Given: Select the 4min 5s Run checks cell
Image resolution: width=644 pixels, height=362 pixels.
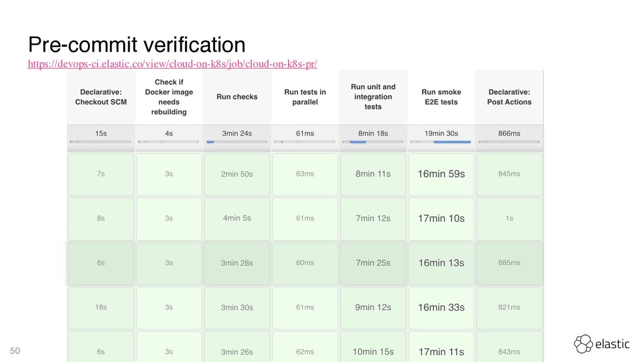Looking at the screenshot, I should [x=237, y=218].
